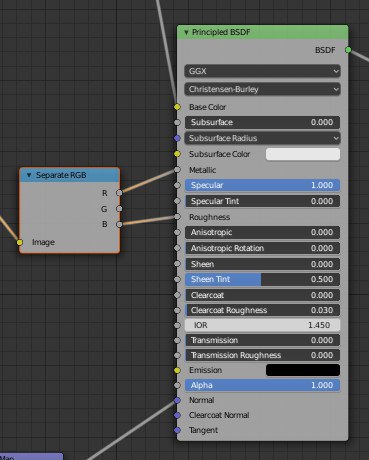Click the Clearcoat input socket
The image size is (369, 460).
(x=177, y=295)
